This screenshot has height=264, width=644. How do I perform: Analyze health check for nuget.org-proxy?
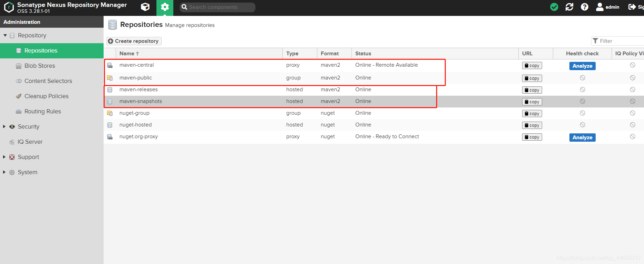582,138
